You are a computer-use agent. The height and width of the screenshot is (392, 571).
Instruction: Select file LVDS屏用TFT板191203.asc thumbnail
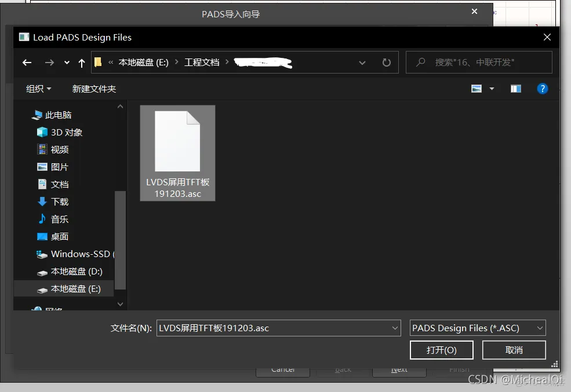point(178,153)
